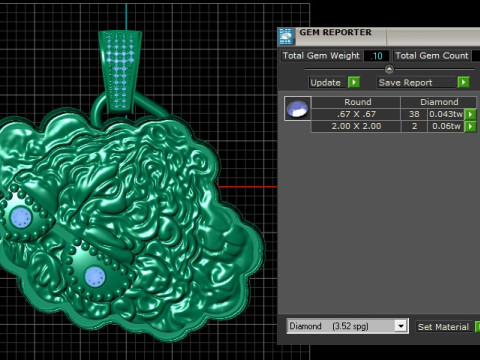Click green arrow on the 0.06tw row

(470, 126)
